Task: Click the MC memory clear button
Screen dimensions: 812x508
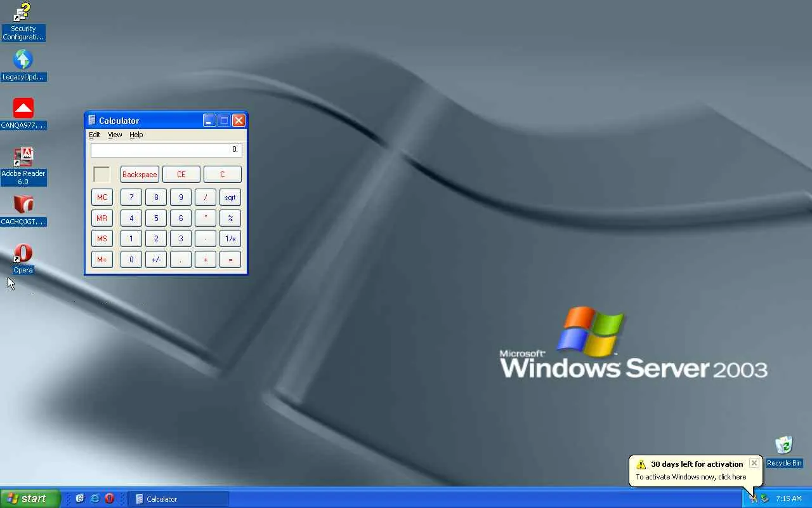Action: 102,197
